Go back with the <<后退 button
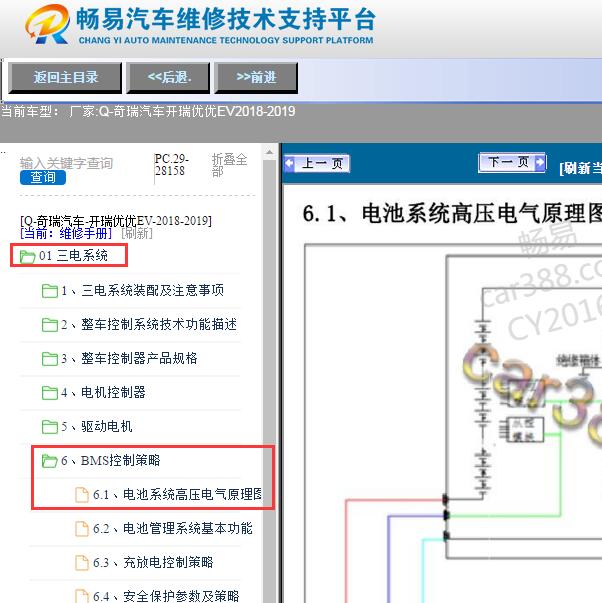Screen dimensions: 602x603 (168, 78)
